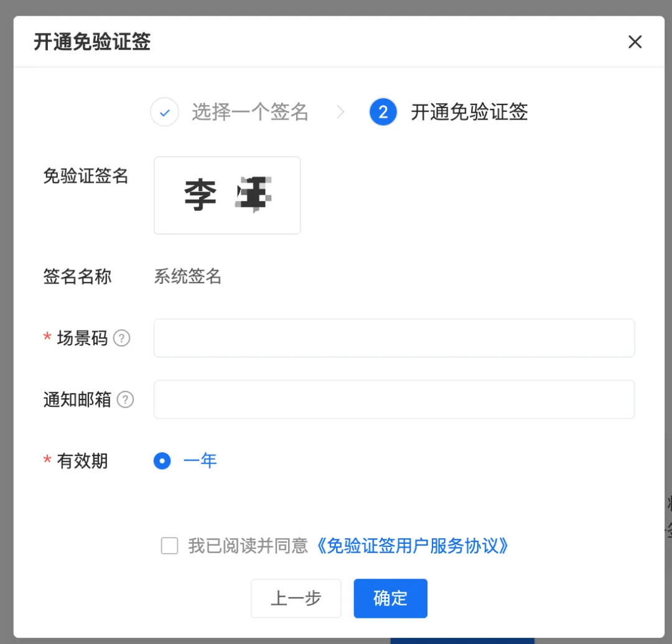
Task: Click the 有效期 field label
Action: (x=82, y=461)
